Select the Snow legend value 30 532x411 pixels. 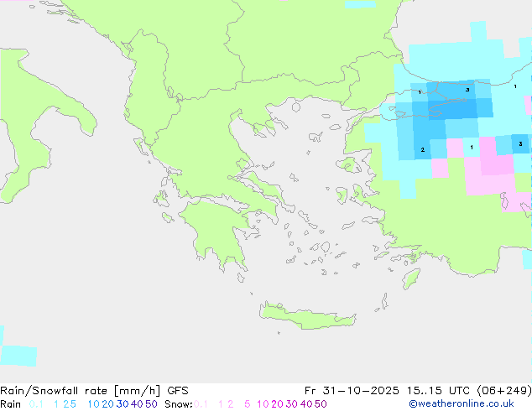[x=292, y=404]
